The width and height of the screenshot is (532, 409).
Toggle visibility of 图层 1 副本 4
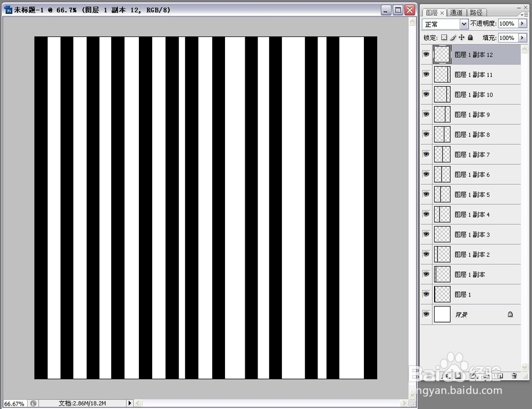pyautogui.click(x=426, y=214)
